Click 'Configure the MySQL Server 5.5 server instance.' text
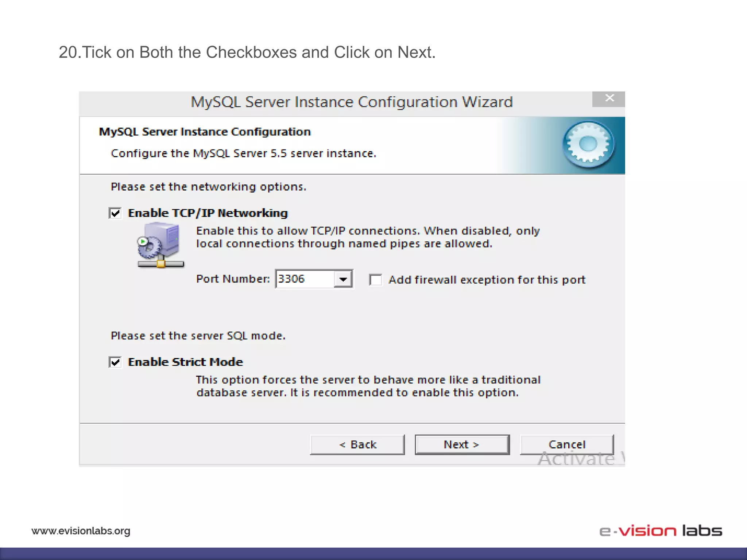This screenshot has height=560, width=747. click(244, 153)
